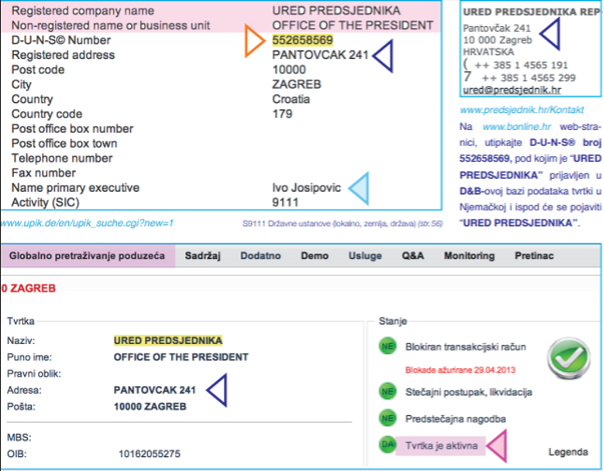Open the Usluge tab

365,256
